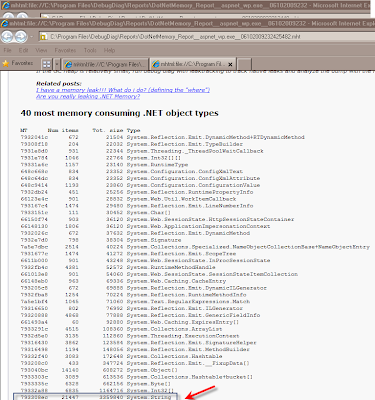Select System.Reflection.Emit.SignatureHelper text

[x=191, y=343]
